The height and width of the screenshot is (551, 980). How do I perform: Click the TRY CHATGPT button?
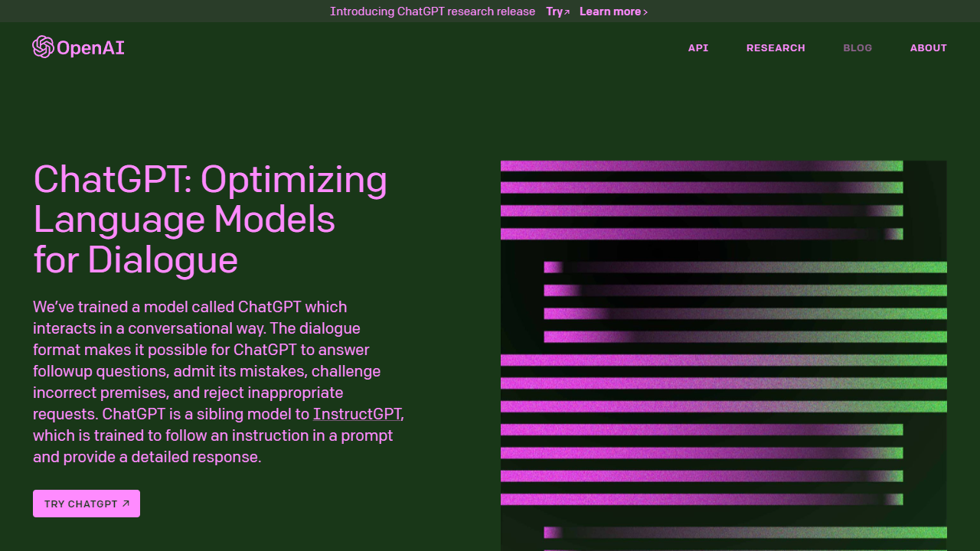(x=87, y=504)
